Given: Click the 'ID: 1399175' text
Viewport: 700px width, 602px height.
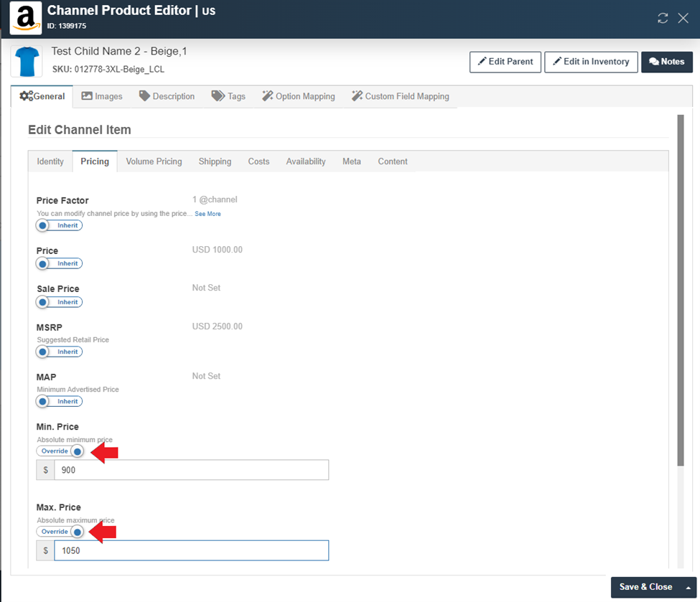Looking at the screenshot, I should point(67,26).
